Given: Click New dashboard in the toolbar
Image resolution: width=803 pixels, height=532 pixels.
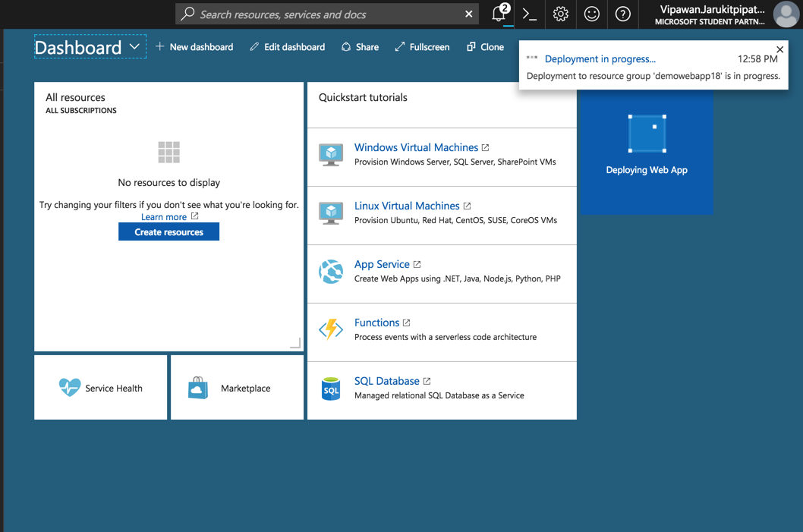Looking at the screenshot, I should tap(194, 47).
